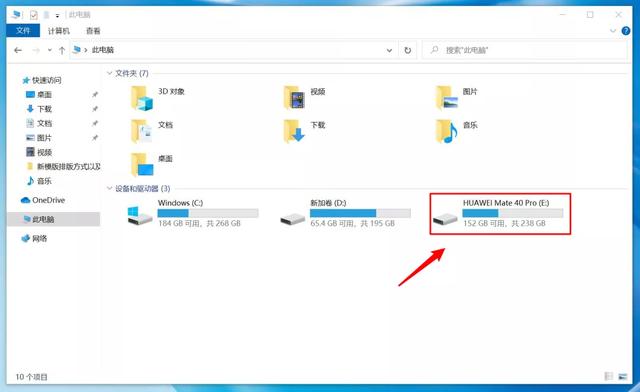Open the 下载 folder icon in main pane
Screen dimensions: 640x392
(x=294, y=131)
